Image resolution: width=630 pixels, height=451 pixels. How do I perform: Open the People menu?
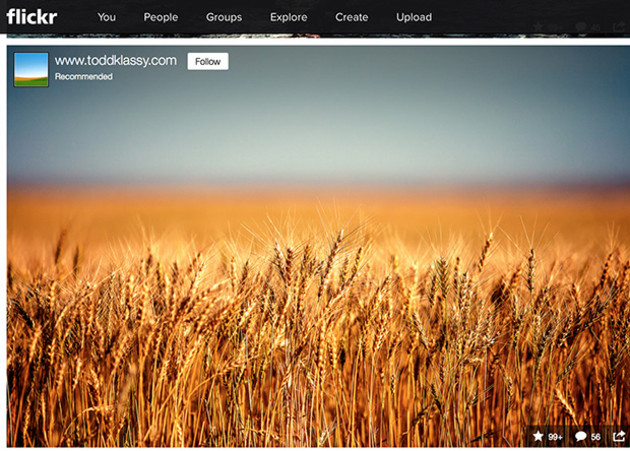161,17
